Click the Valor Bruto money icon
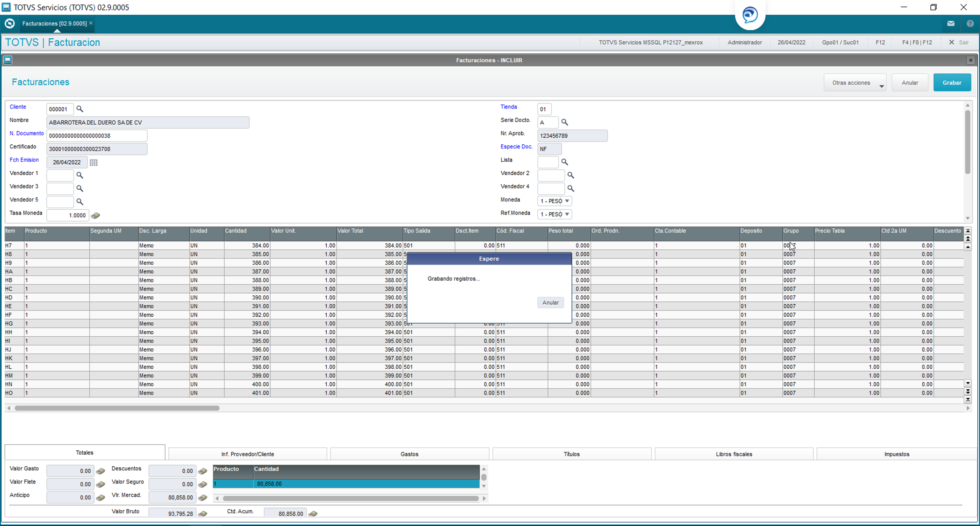The height and width of the screenshot is (526, 980). pyautogui.click(x=203, y=514)
